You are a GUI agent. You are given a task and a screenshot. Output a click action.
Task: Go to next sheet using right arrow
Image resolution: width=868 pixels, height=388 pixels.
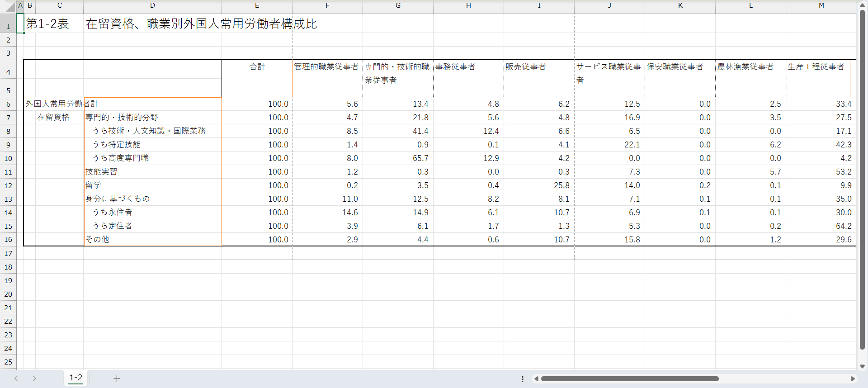(34, 379)
